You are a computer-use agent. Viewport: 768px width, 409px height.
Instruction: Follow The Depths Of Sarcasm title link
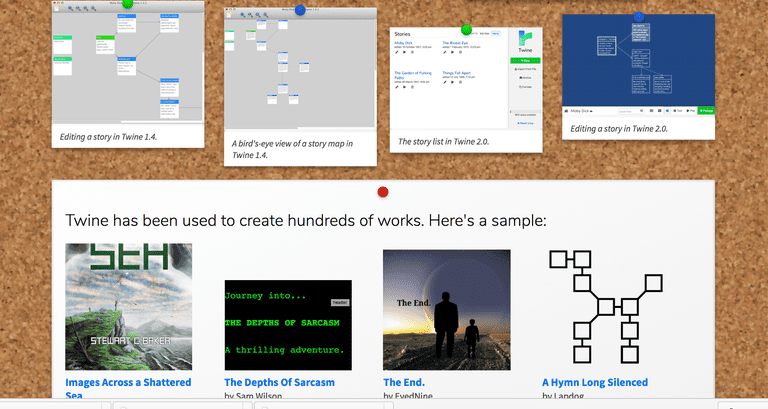(x=279, y=382)
